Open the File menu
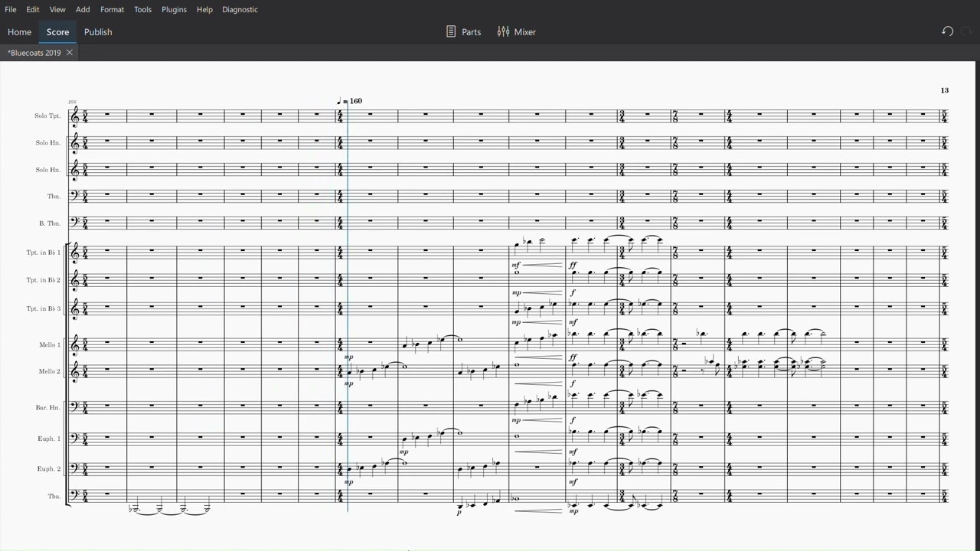 [x=11, y=9]
